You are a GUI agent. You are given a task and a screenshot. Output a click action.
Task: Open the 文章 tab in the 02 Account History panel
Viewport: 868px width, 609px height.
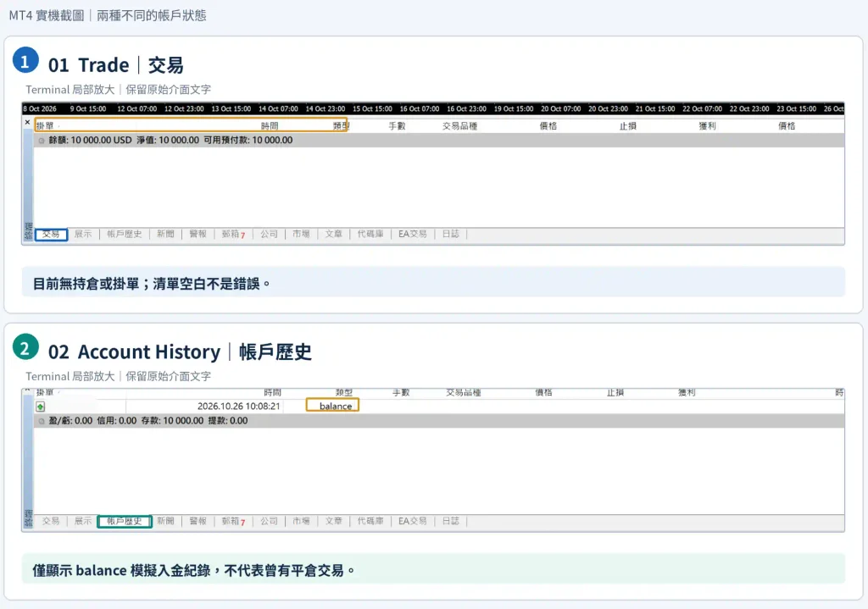(x=333, y=521)
